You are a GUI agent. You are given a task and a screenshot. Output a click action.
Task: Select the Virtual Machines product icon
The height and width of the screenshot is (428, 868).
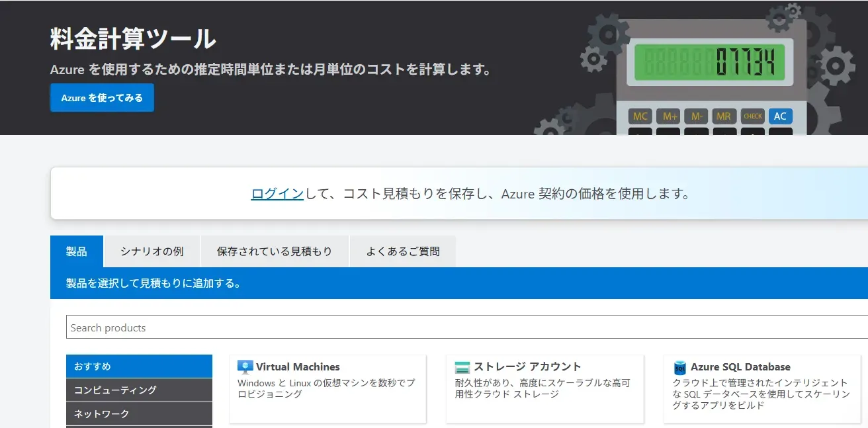(x=245, y=366)
